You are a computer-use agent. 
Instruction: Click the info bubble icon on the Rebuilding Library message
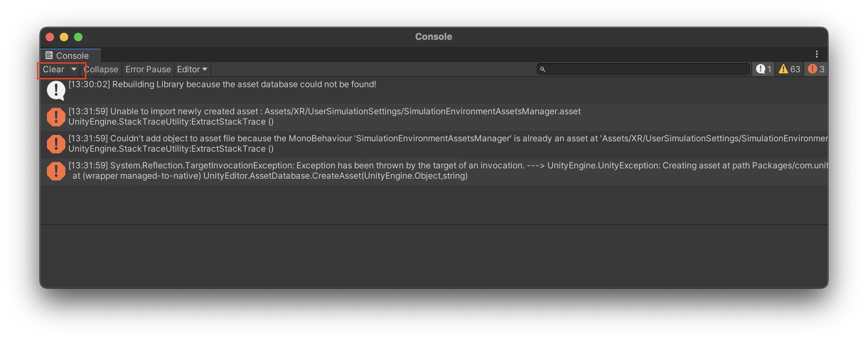pos(56,90)
